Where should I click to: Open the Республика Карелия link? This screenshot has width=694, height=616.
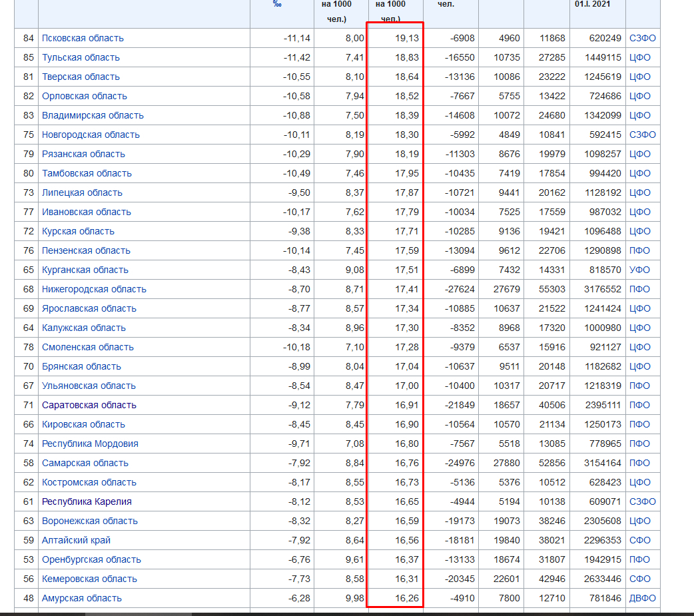(87, 501)
